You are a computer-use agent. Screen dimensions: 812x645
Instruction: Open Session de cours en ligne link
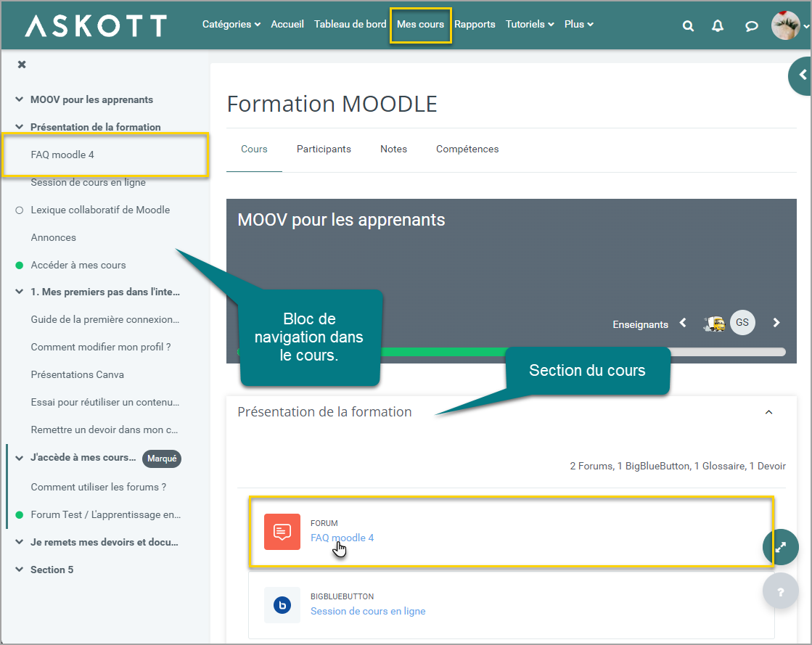(368, 612)
